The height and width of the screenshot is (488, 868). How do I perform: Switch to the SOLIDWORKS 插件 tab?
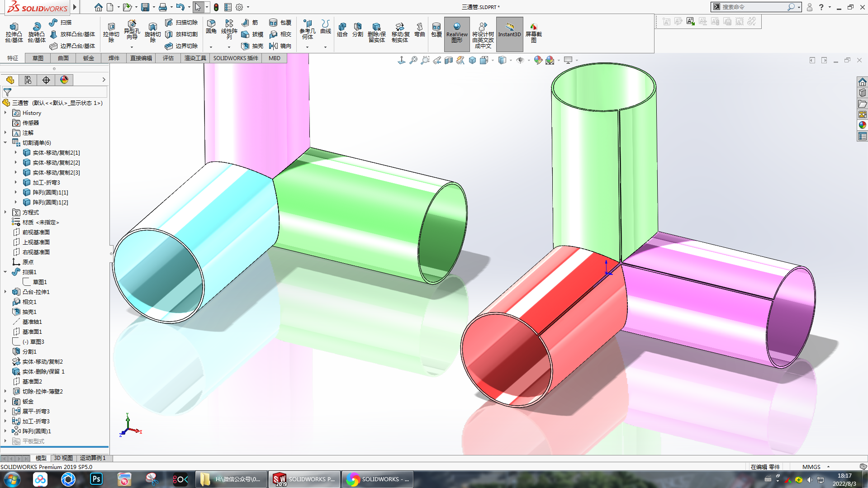(236, 58)
